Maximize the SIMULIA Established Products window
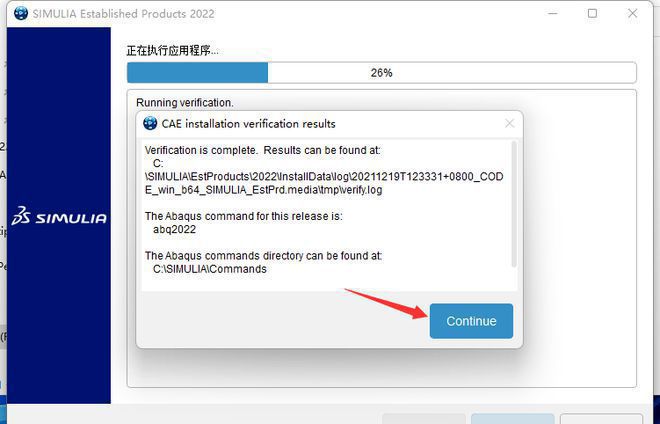 (x=592, y=13)
